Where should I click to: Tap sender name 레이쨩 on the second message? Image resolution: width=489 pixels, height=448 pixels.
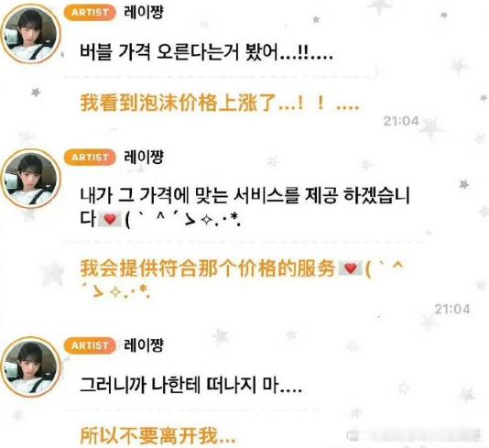click(144, 157)
